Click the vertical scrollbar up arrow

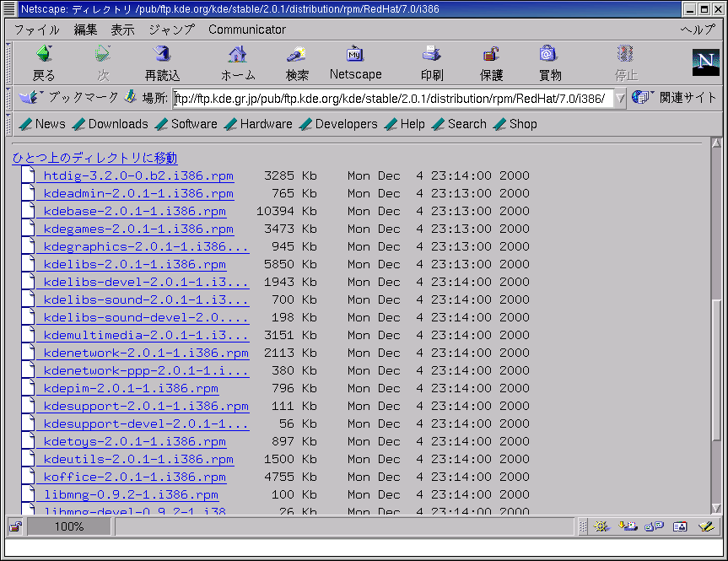tap(716, 143)
